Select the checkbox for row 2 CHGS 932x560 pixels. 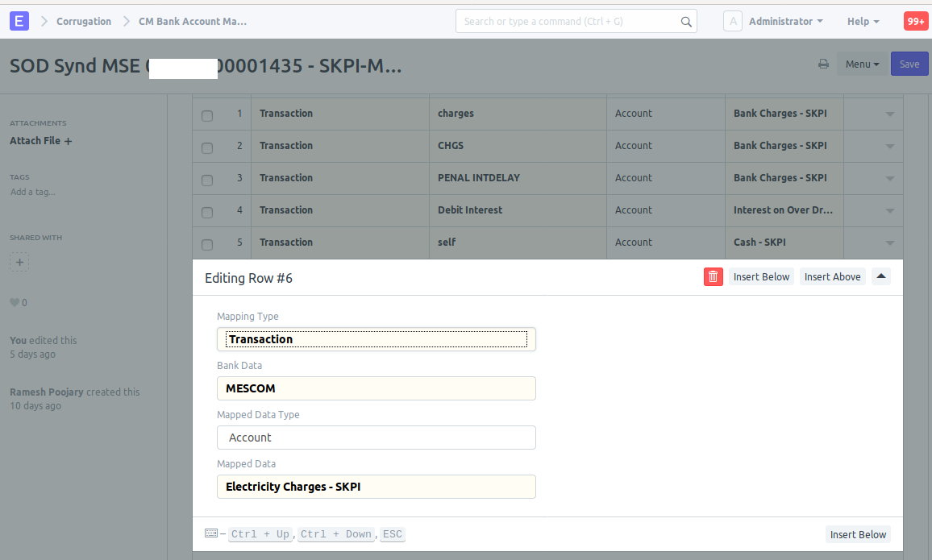[x=207, y=148]
